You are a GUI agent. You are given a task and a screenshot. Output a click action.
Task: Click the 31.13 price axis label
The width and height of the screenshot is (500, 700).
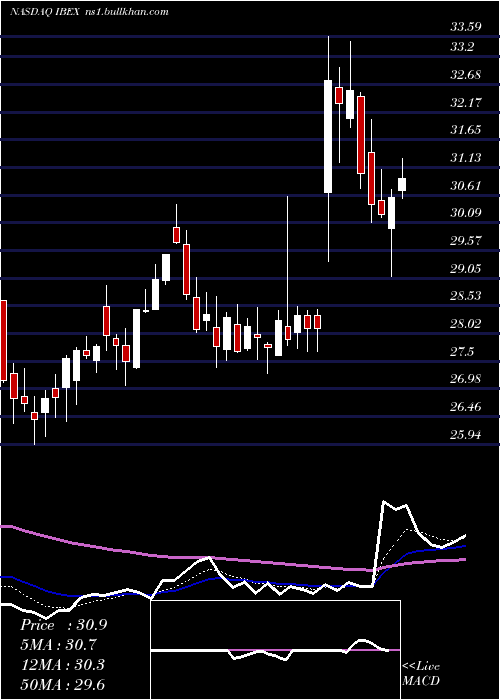coord(466,158)
